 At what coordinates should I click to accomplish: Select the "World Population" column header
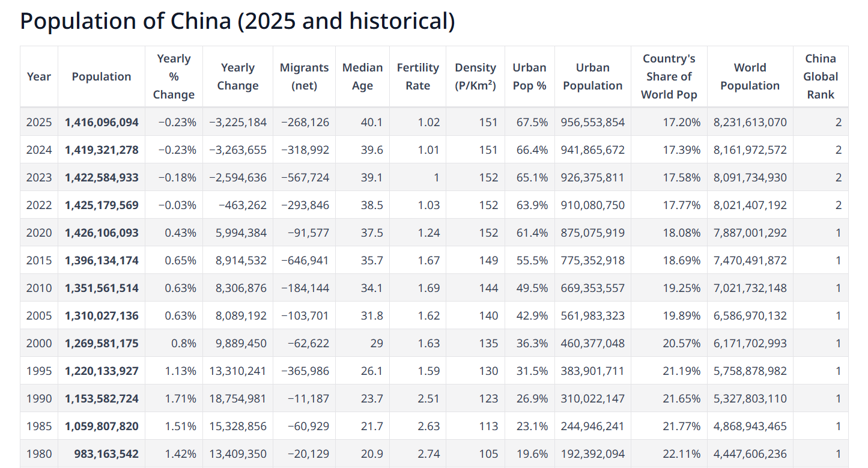pos(750,77)
